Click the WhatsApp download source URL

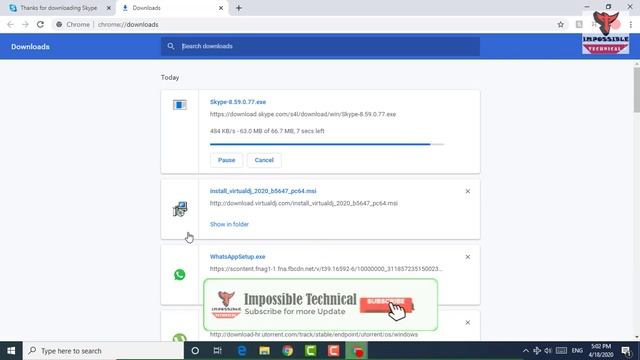pos(326,269)
